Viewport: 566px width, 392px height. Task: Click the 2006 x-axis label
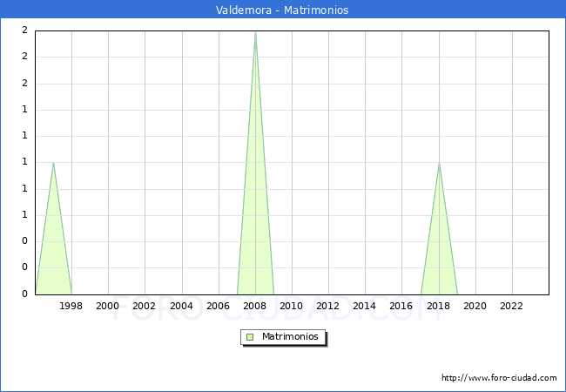coord(218,306)
